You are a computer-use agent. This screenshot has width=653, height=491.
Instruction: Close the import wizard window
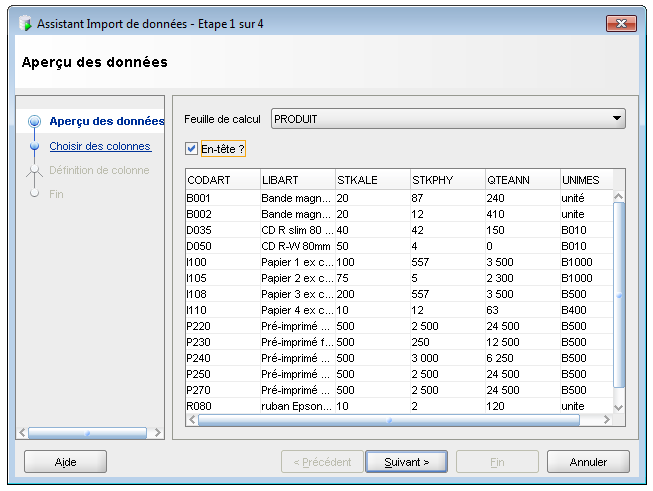point(620,23)
